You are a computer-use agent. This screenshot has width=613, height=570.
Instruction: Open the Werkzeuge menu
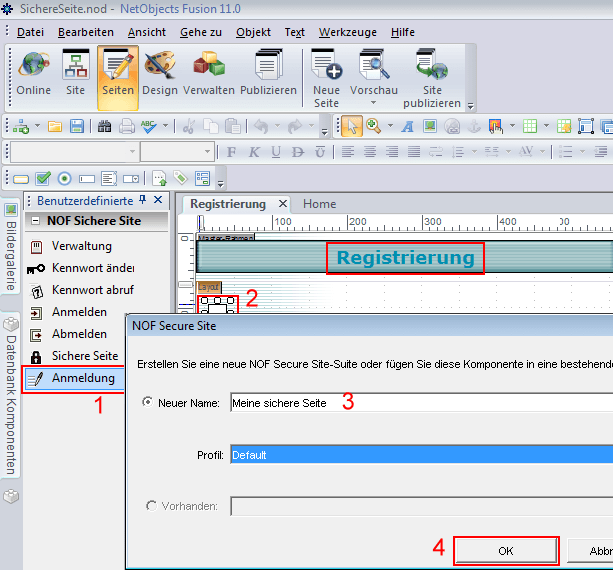[348, 32]
